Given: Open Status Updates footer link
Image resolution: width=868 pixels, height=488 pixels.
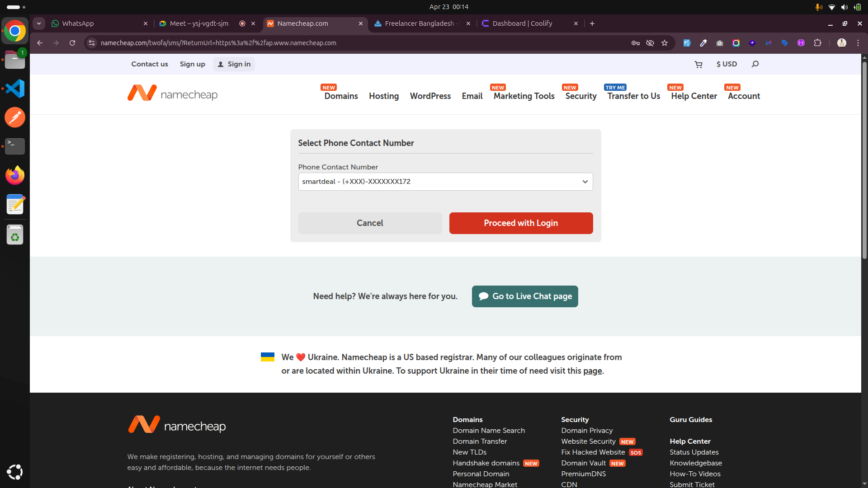Looking at the screenshot, I should point(694,452).
